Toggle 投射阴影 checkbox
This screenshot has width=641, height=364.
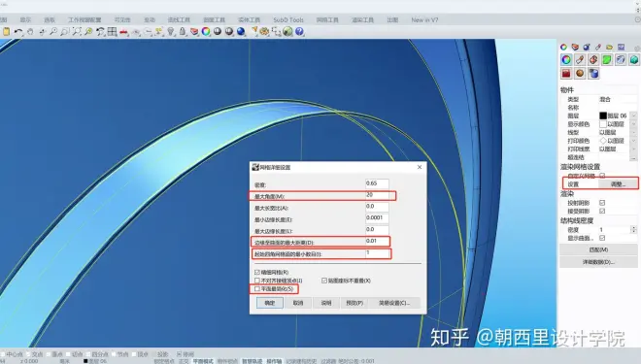602,203
